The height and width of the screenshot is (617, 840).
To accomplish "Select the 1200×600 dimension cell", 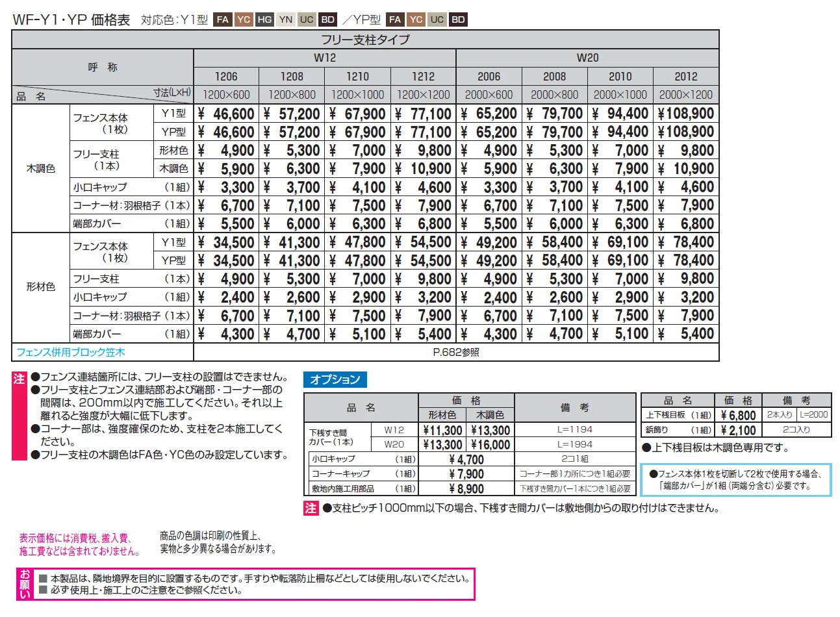I will (226, 94).
